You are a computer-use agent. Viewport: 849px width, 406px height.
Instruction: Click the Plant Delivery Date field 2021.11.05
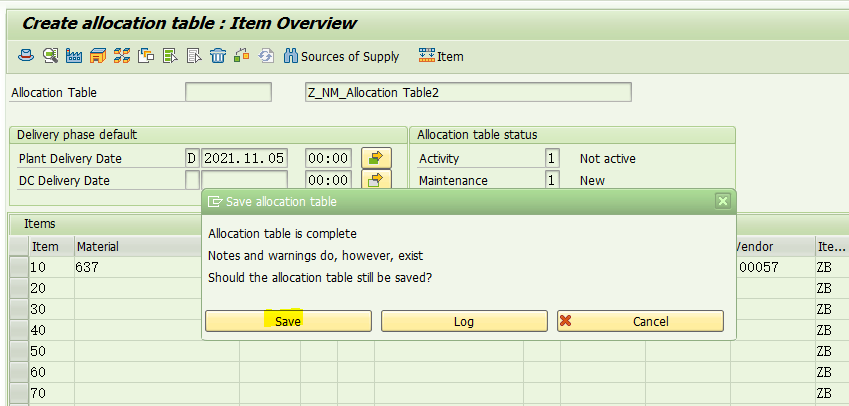click(244, 158)
